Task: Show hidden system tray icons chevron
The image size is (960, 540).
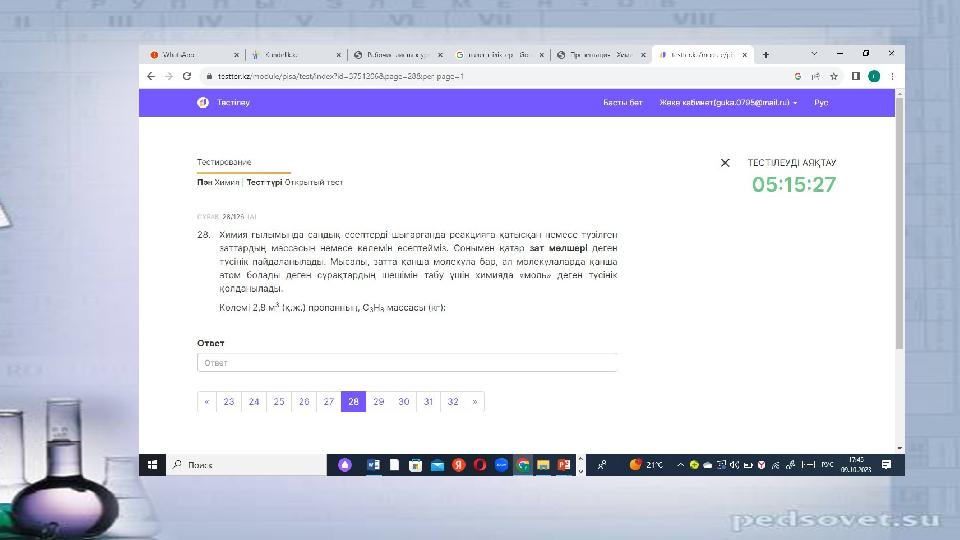Action: pyautogui.click(x=680, y=465)
